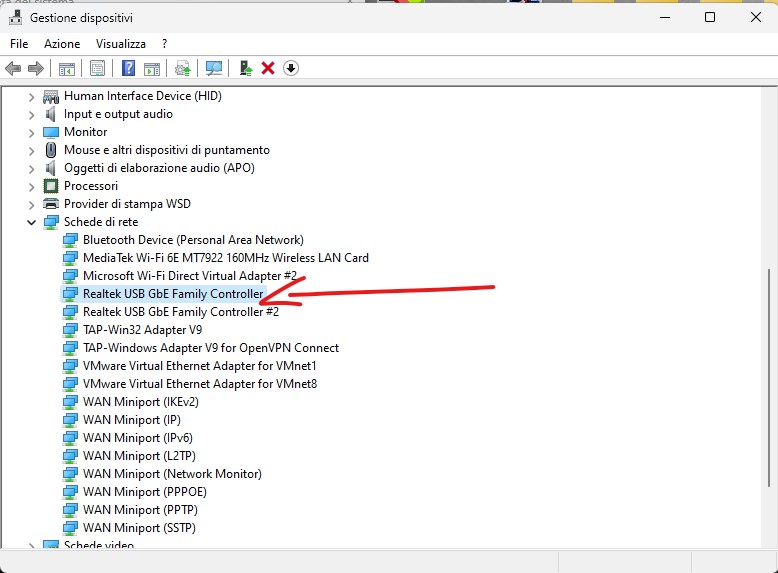Uninstall device with the red X icon
This screenshot has height=573, width=778.
click(x=268, y=68)
